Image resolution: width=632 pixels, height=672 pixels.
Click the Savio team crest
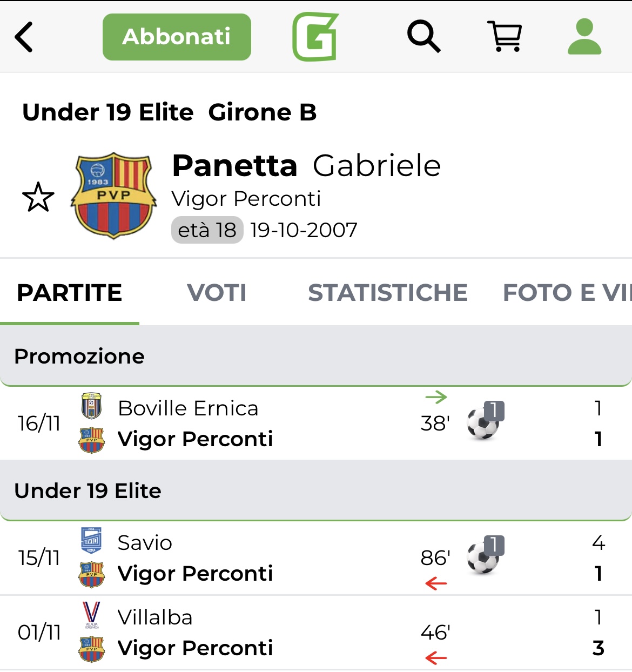(x=91, y=541)
